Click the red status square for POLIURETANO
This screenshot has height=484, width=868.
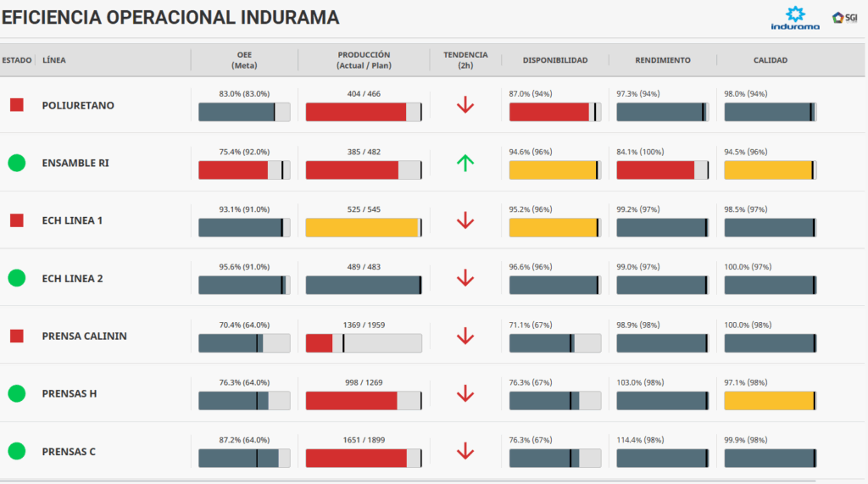[x=16, y=105]
